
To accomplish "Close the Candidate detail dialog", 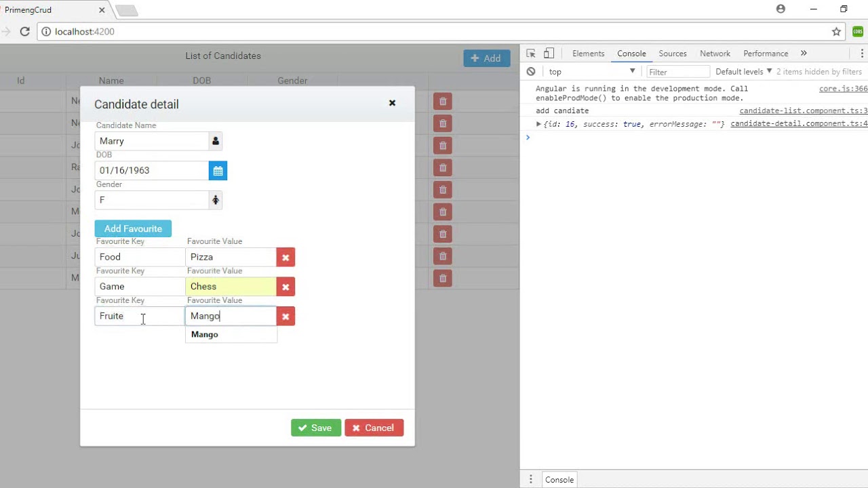I will click(x=392, y=103).
